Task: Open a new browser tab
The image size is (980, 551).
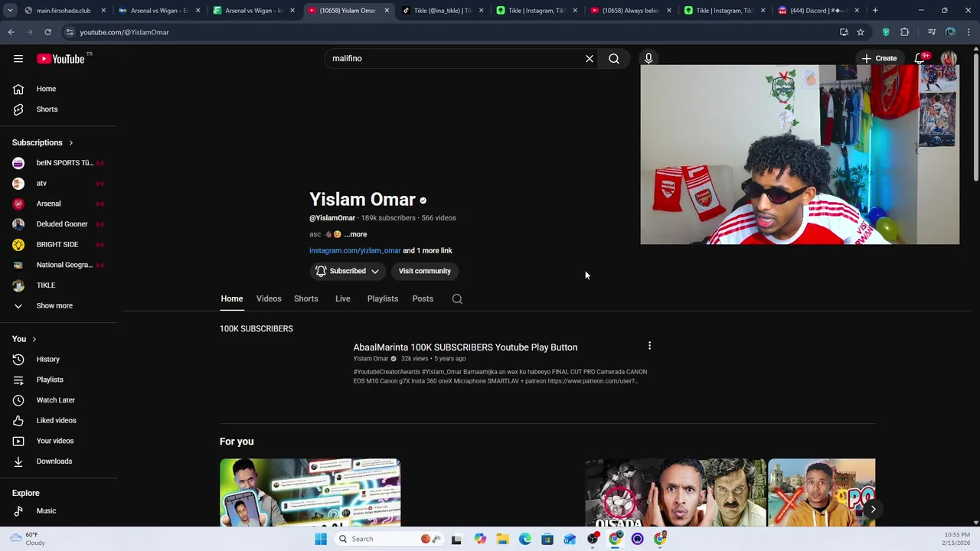Action: (875, 11)
